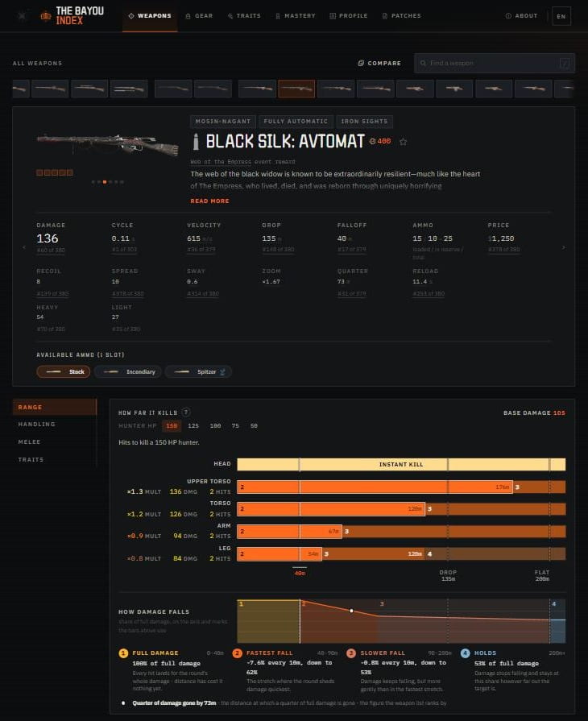Click the active orange image carousel dot
The width and height of the screenshot is (588, 721).
click(105, 182)
